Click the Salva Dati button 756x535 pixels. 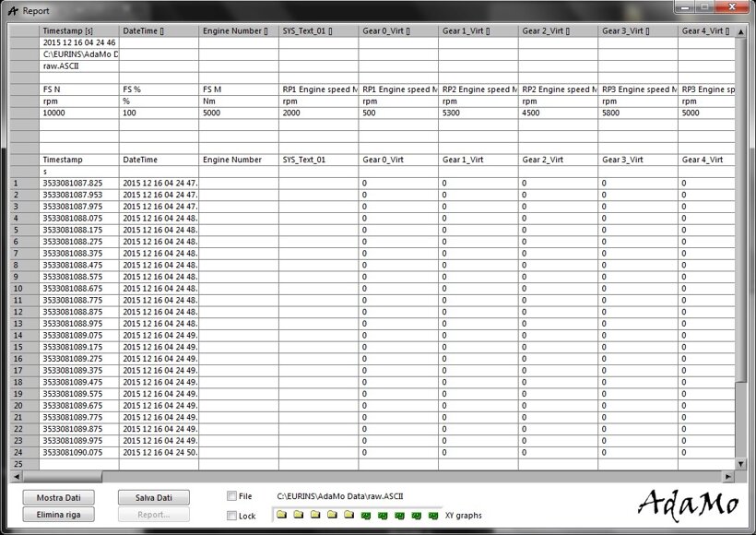click(x=154, y=497)
